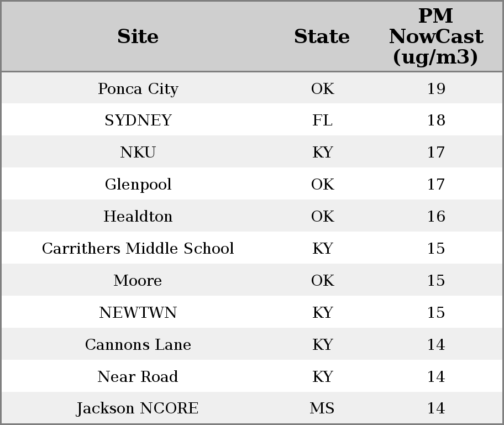Select the PM value 19 cell

click(x=435, y=88)
